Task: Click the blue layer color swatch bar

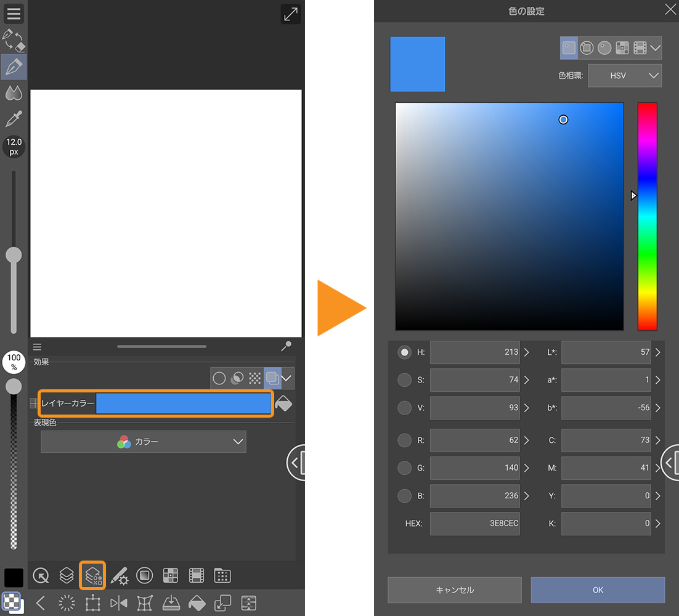Action: pos(183,403)
